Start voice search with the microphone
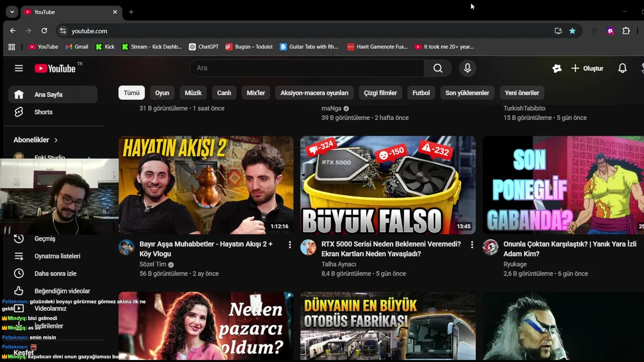Viewport: 644px width, 362px height. point(467,68)
